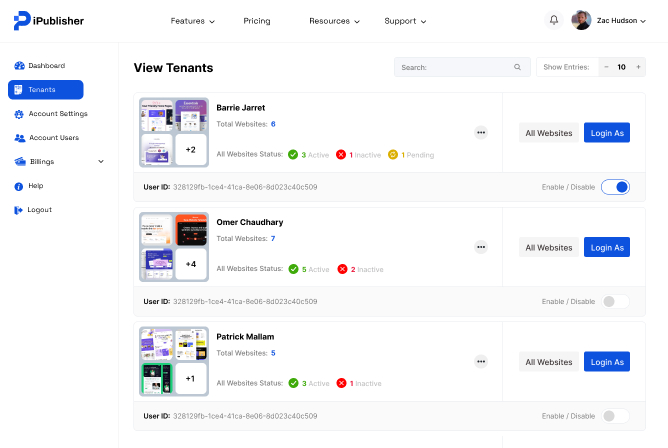Login As Omer Chaudhary

607,247
